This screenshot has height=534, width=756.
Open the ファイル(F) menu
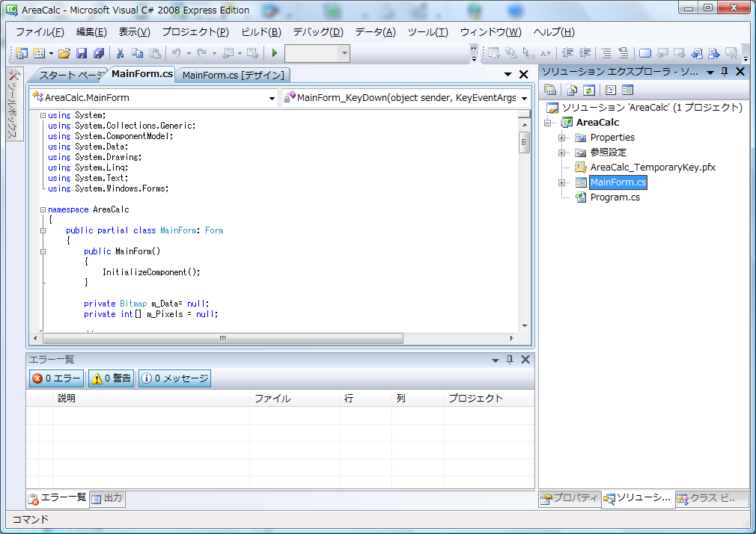(x=40, y=32)
